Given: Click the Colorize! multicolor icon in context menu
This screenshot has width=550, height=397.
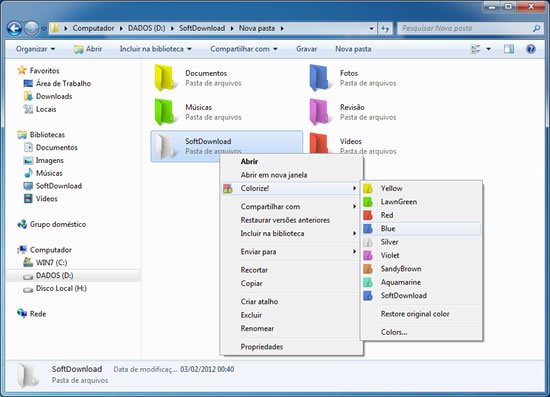Looking at the screenshot, I should tap(228, 188).
